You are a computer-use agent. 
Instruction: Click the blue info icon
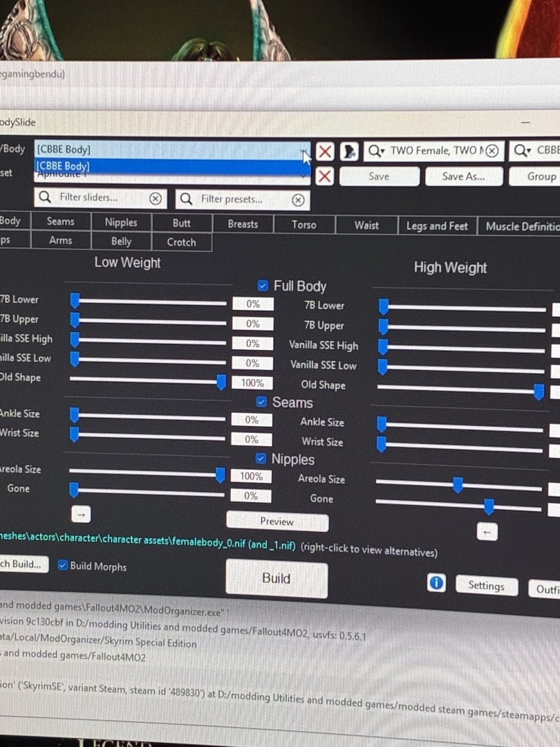[x=436, y=582]
